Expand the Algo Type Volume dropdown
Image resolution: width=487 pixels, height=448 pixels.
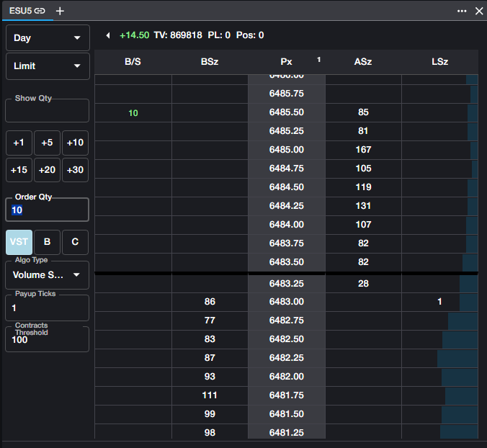click(x=48, y=274)
